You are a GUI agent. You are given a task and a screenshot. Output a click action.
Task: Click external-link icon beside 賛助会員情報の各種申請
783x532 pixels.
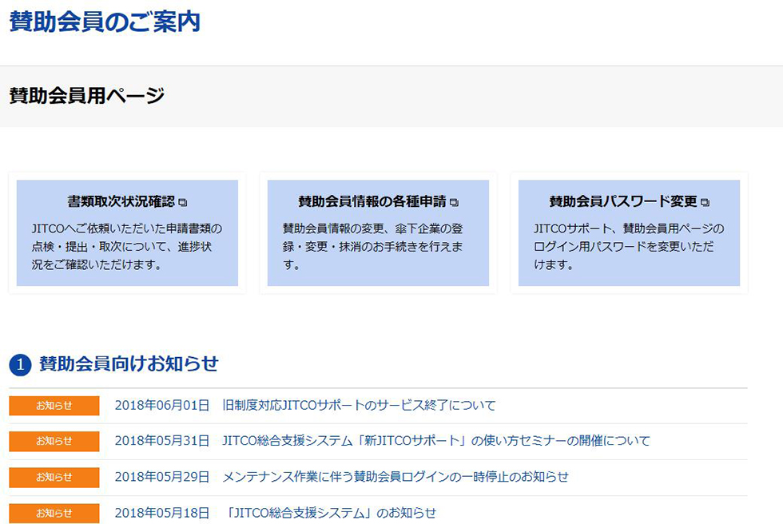[x=454, y=203]
